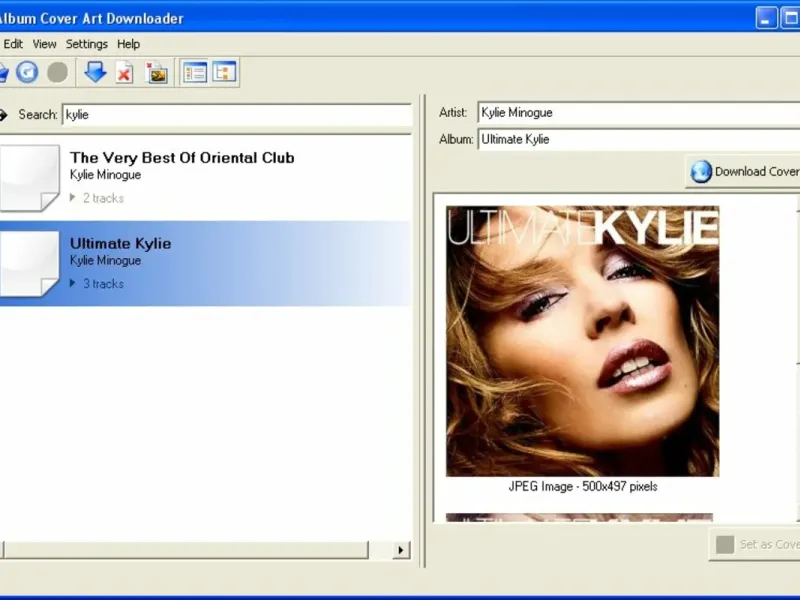Click the page-with-picture cover image toolbar icon
Image resolution: width=800 pixels, height=600 pixels.
pos(156,72)
